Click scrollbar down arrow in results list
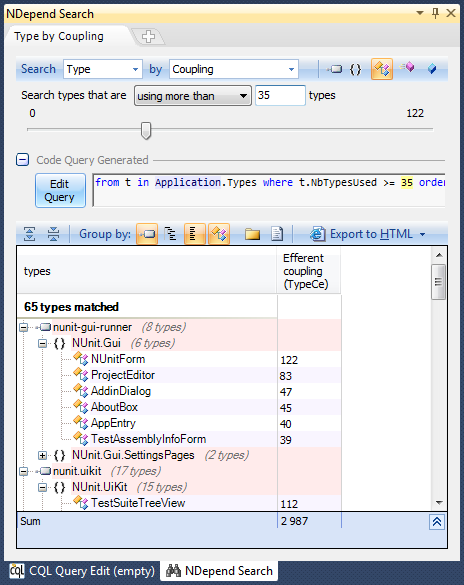 tap(439, 503)
